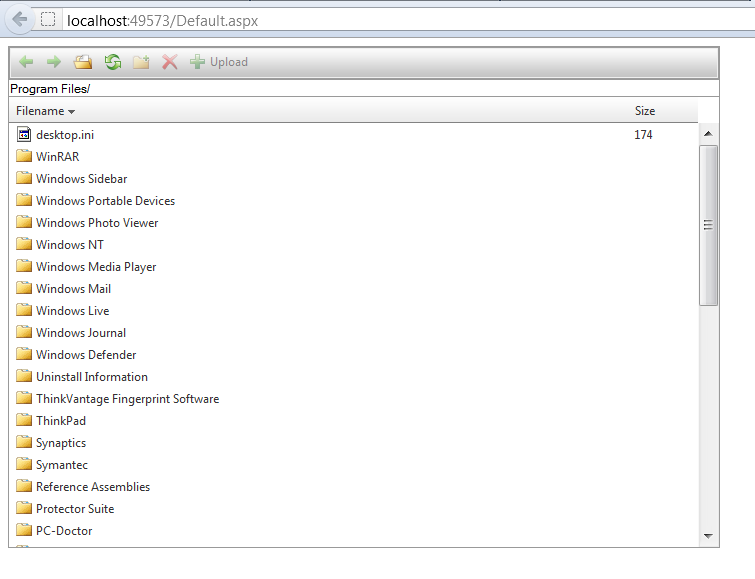Image resolution: width=755 pixels, height=579 pixels.
Task: Delete selection with the red X icon
Action: pyautogui.click(x=169, y=62)
